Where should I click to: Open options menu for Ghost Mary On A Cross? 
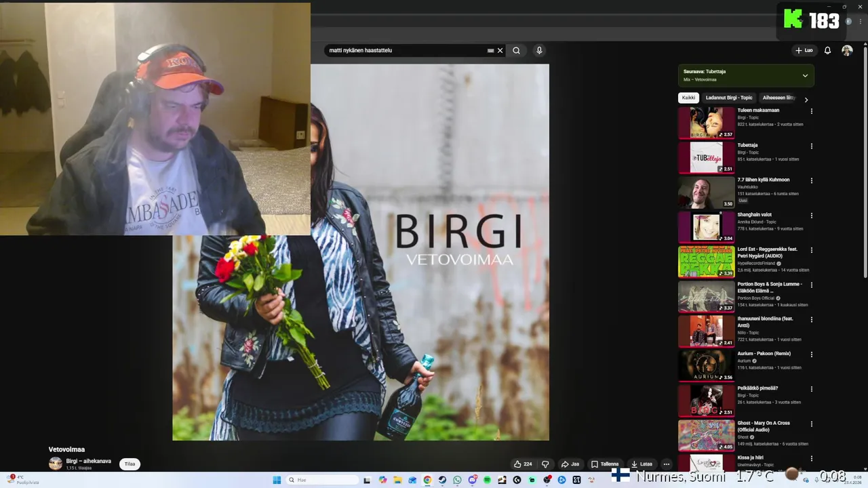pos(811,424)
